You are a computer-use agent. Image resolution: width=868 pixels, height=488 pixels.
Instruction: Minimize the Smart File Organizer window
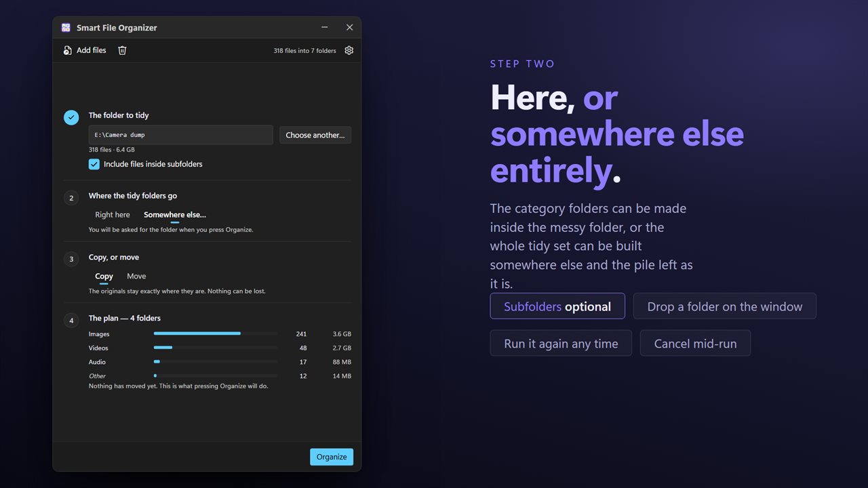coord(325,27)
